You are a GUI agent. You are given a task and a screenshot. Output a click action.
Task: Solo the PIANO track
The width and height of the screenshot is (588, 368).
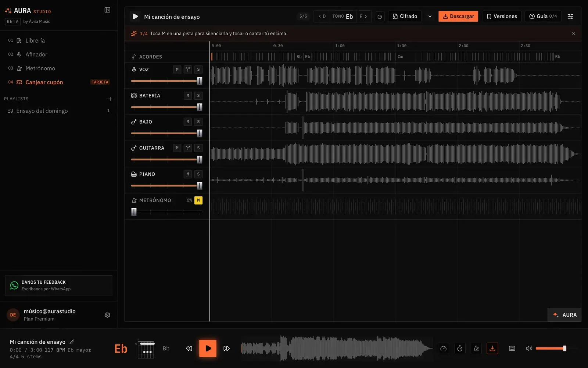pyautogui.click(x=198, y=174)
